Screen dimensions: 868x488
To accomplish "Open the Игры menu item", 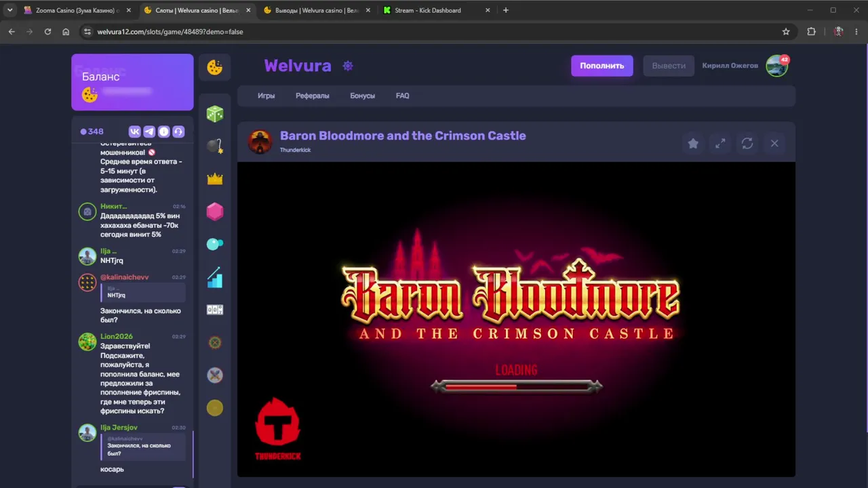I will (267, 96).
